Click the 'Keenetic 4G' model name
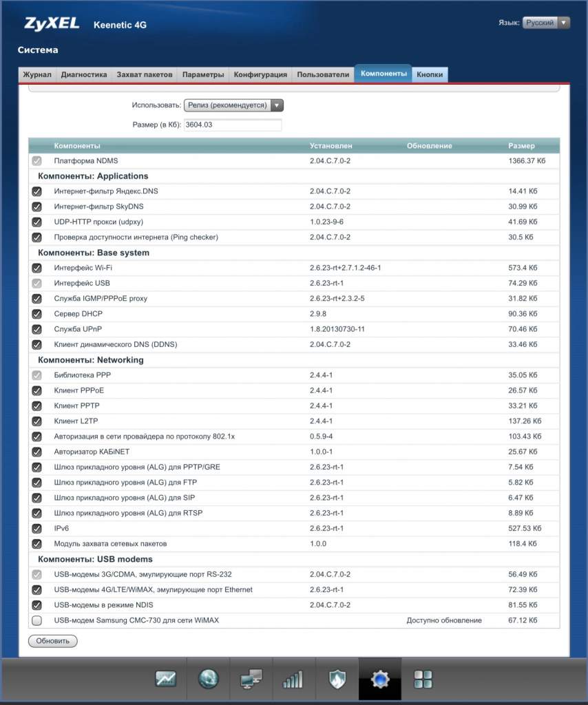This screenshot has height=705, width=588. (x=120, y=25)
